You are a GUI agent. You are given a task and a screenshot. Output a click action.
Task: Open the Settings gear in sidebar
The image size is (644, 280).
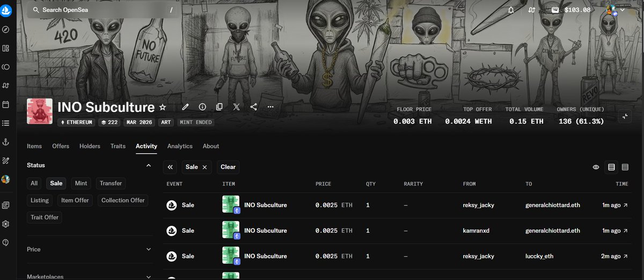[x=5, y=224]
